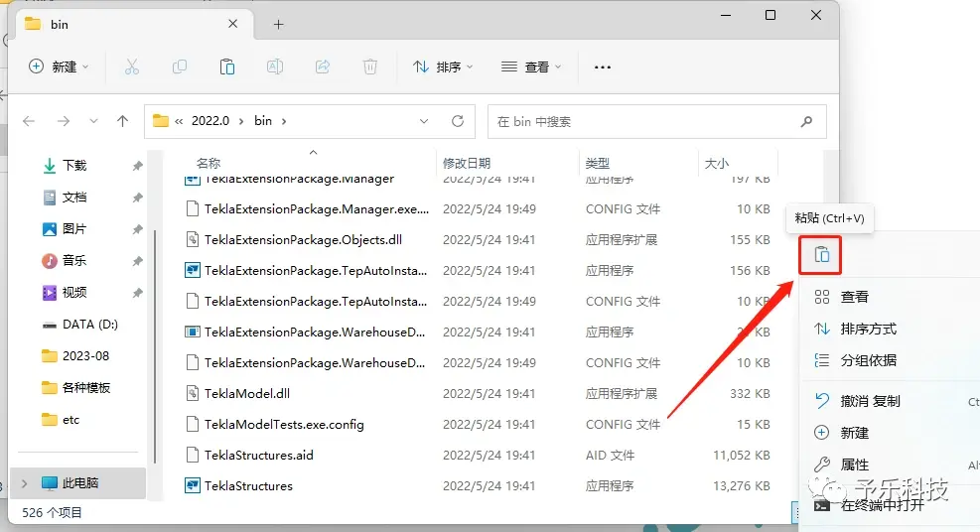
Task: Select the TeklaStructures application icon
Action: coord(193,485)
